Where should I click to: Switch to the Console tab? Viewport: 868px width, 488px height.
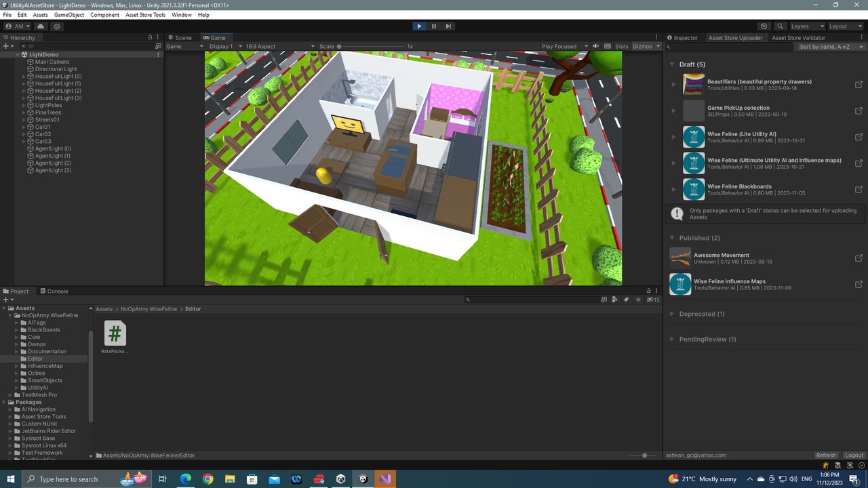(54, 291)
